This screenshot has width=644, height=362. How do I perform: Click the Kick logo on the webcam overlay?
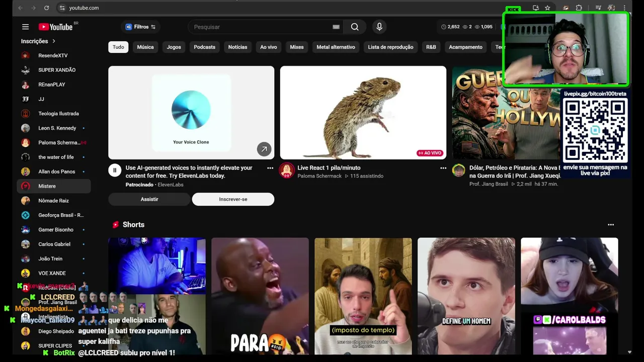tap(513, 10)
